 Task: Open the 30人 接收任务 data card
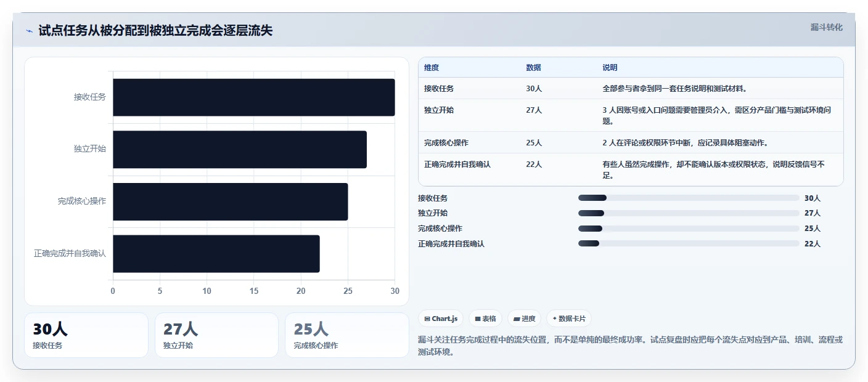[86, 335]
